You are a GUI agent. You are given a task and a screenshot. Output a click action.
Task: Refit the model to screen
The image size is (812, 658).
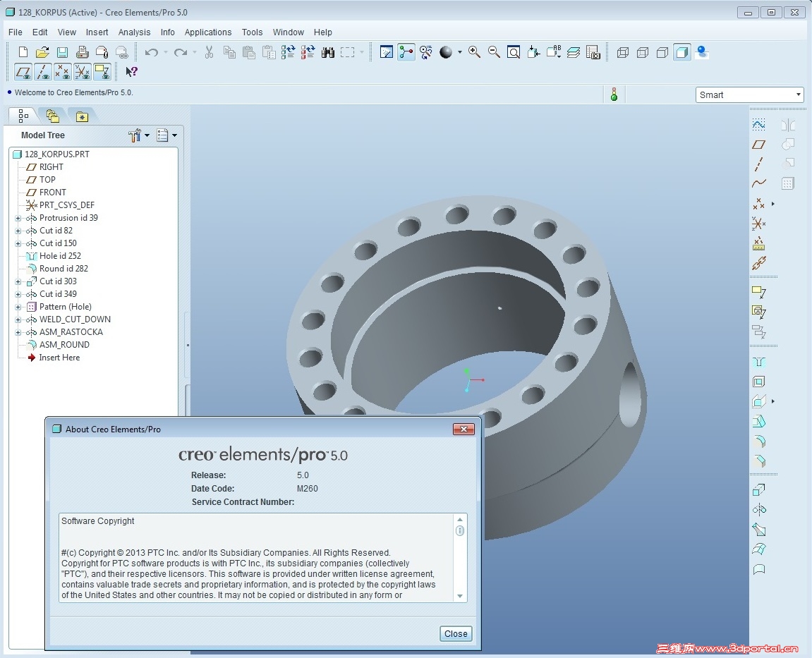[513, 51]
